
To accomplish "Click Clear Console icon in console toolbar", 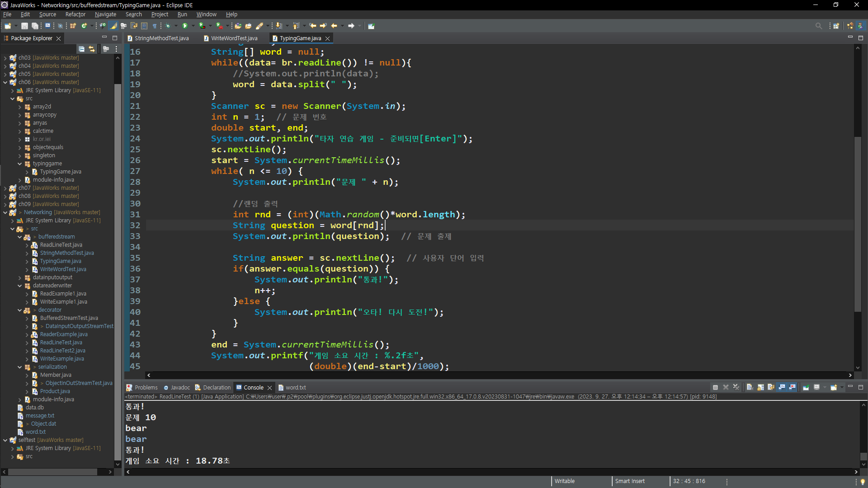I will (750, 387).
